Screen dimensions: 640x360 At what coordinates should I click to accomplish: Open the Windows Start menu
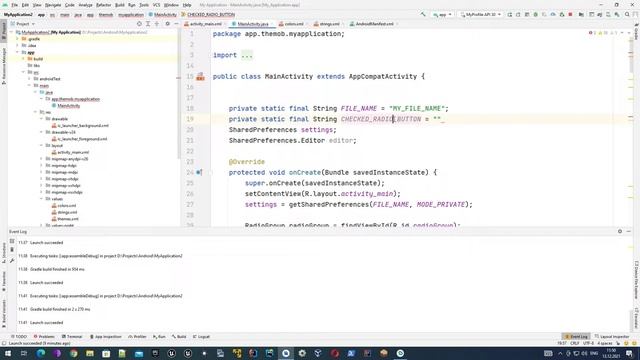click(7, 353)
